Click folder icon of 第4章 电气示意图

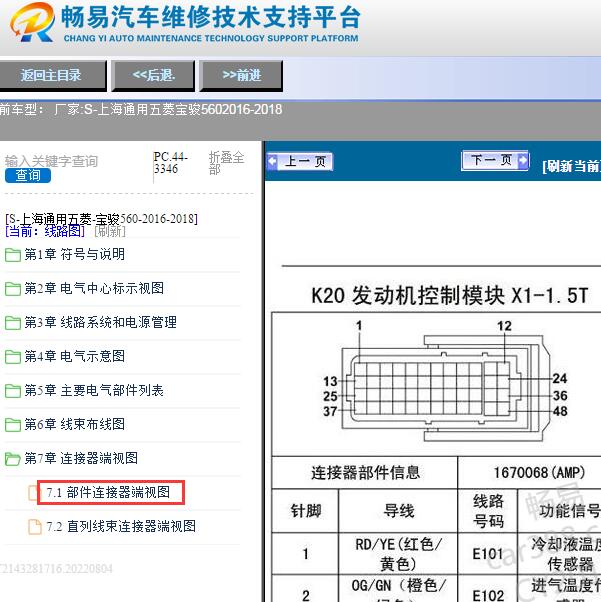13,357
